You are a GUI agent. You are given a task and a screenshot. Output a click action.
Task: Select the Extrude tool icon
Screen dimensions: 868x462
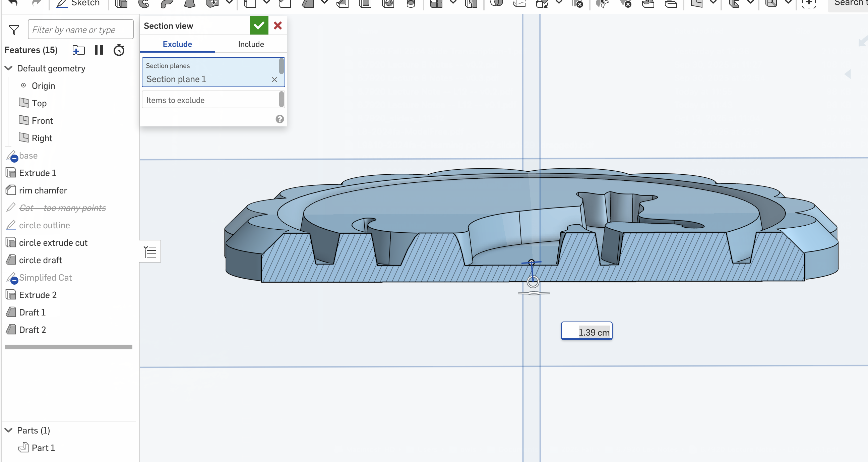coord(121,3)
